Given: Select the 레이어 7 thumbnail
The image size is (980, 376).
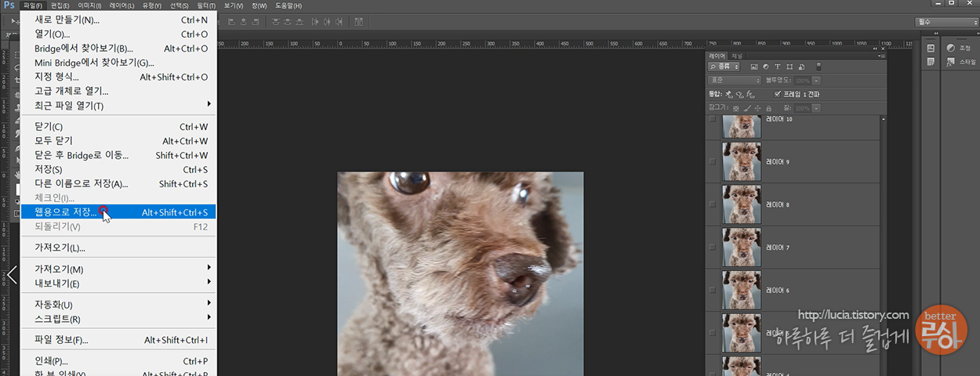Looking at the screenshot, I should [741, 247].
